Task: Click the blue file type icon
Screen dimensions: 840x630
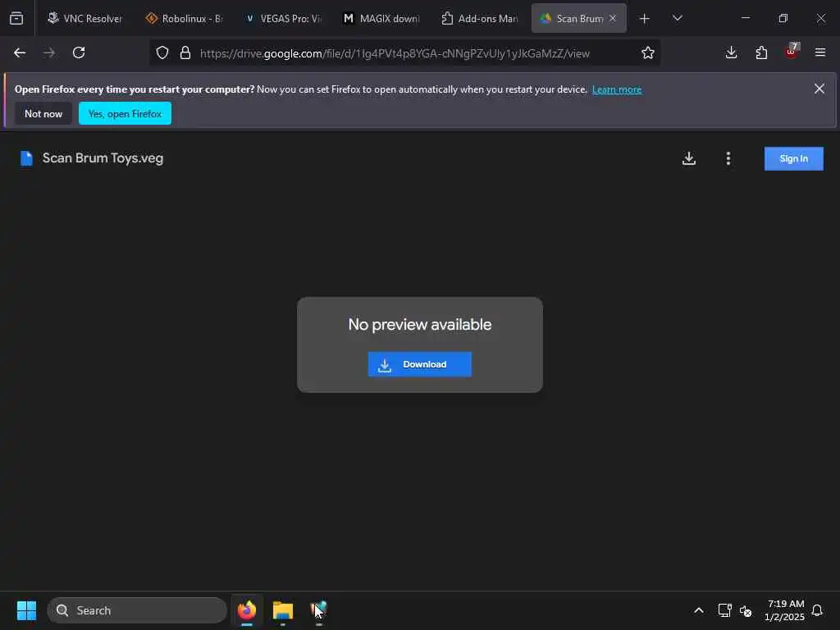Action: click(x=26, y=158)
